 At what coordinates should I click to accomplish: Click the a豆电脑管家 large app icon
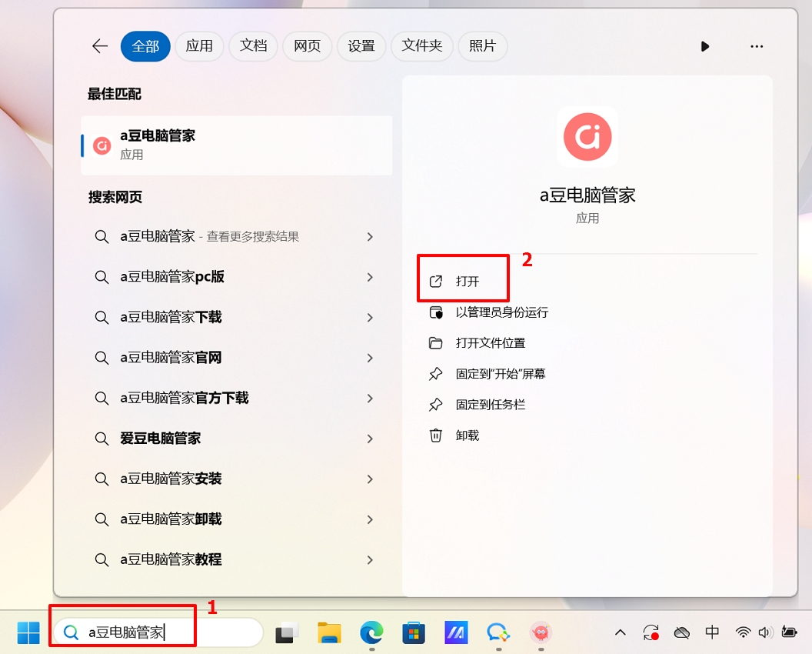pyautogui.click(x=587, y=137)
